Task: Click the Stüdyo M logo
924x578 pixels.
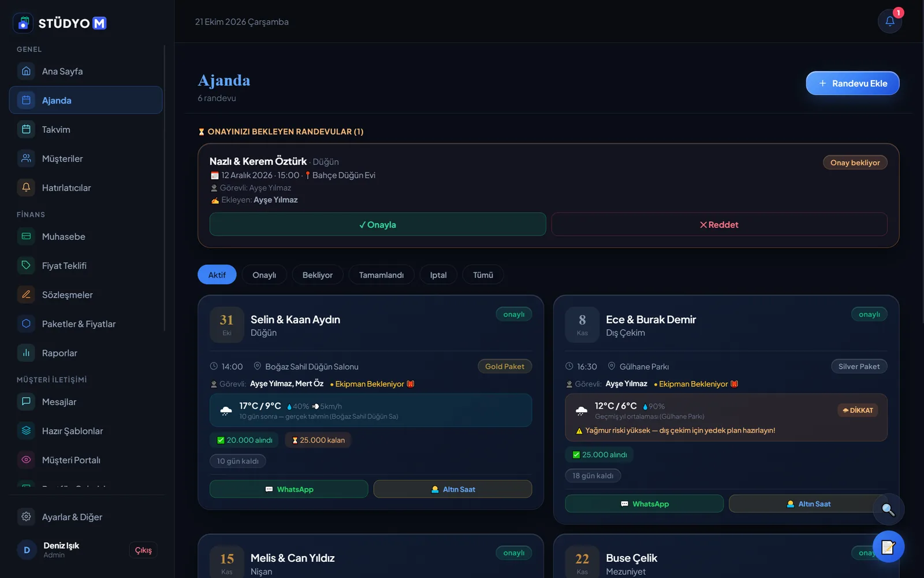Action: coord(60,23)
